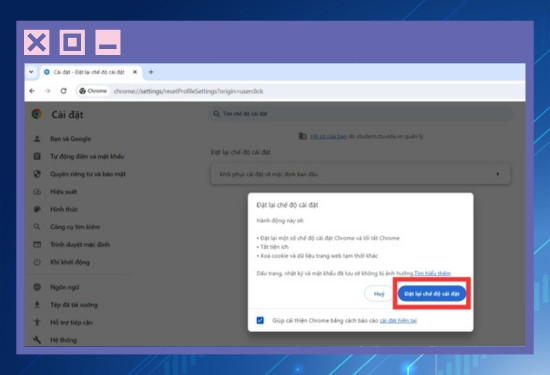Open Tự động điền clipboard icon

pyautogui.click(x=37, y=156)
